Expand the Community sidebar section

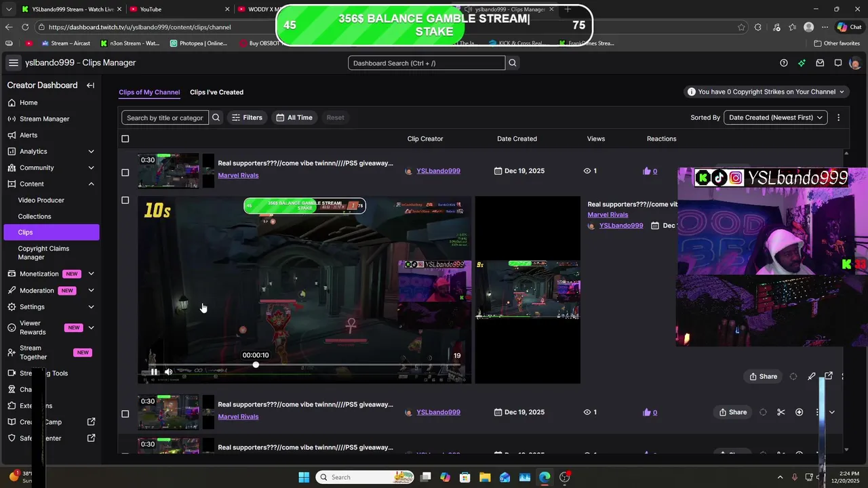[91, 167]
